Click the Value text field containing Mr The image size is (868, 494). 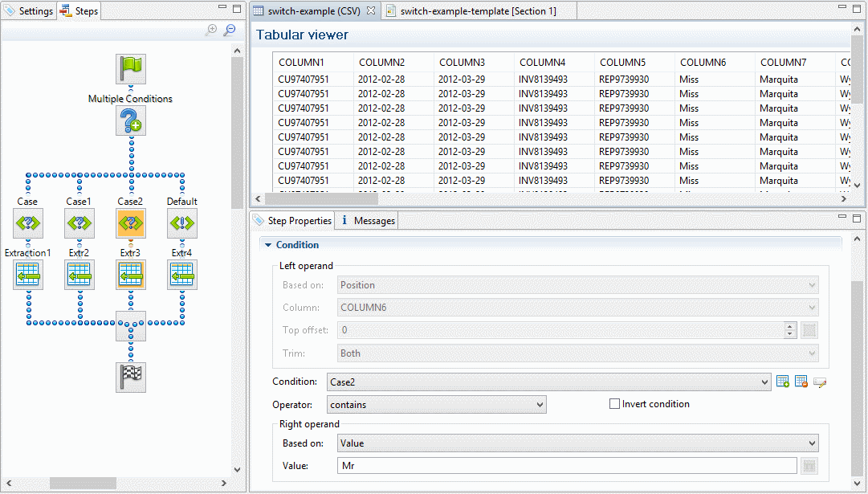point(566,466)
